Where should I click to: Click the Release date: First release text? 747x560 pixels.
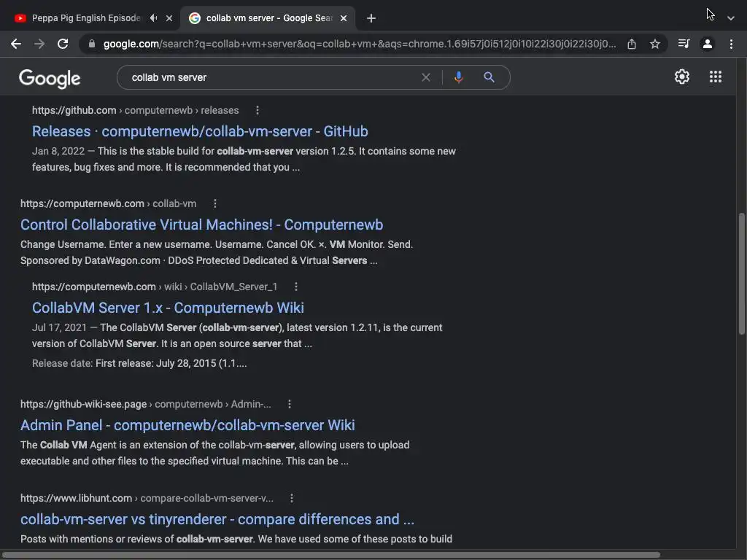click(139, 363)
